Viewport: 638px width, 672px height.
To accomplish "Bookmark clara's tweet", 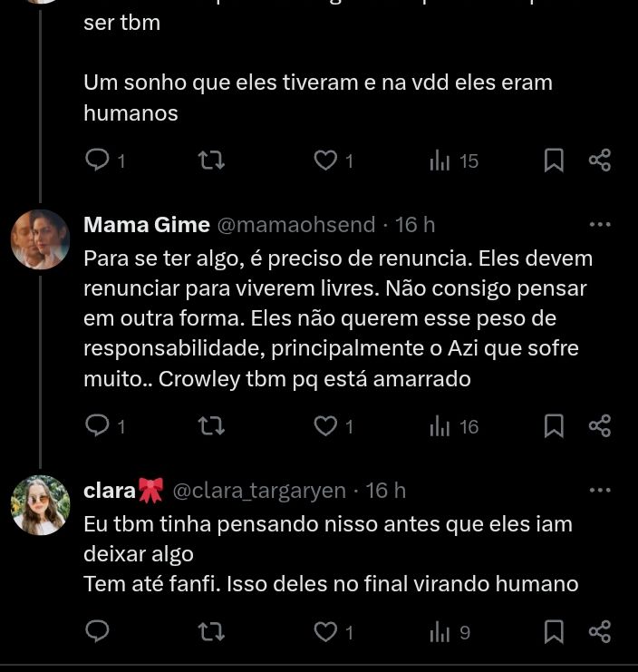I will click(x=554, y=631).
